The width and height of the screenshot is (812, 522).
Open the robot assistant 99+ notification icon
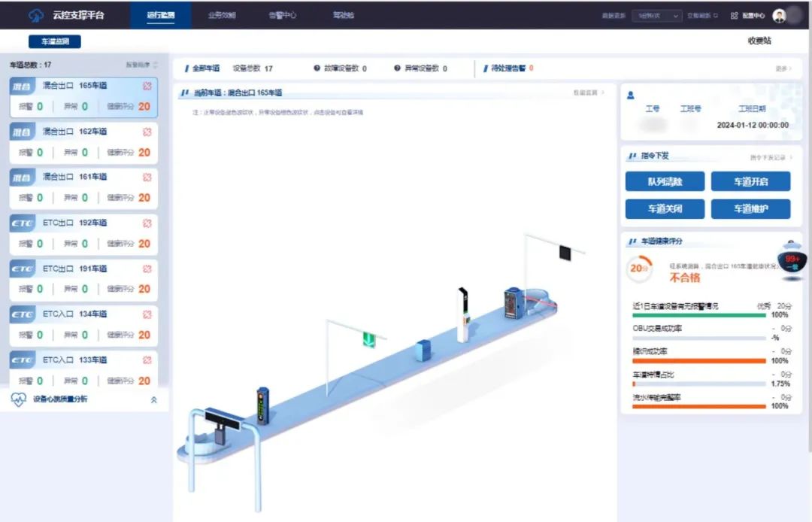pos(792,263)
